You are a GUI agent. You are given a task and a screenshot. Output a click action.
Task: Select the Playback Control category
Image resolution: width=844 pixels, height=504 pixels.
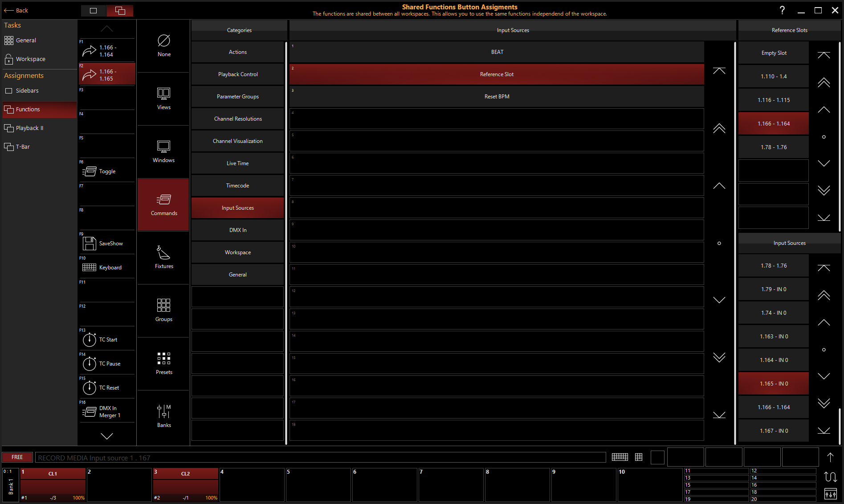point(237,74)
